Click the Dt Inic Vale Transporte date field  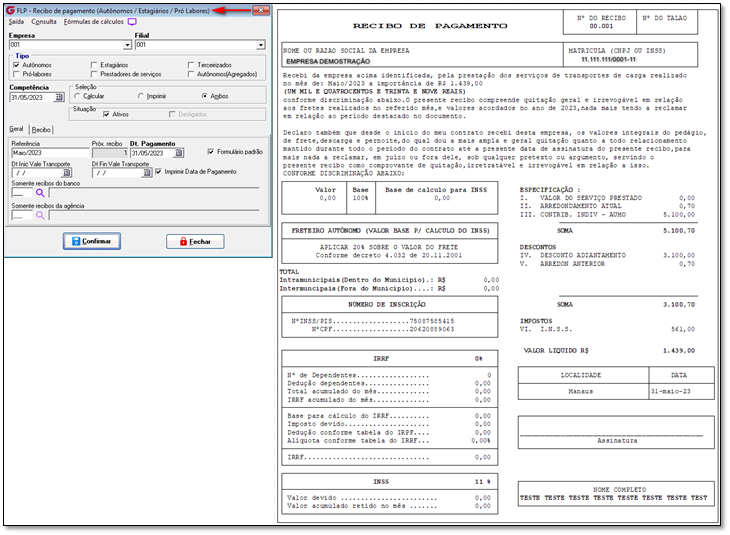click(37, 173)
